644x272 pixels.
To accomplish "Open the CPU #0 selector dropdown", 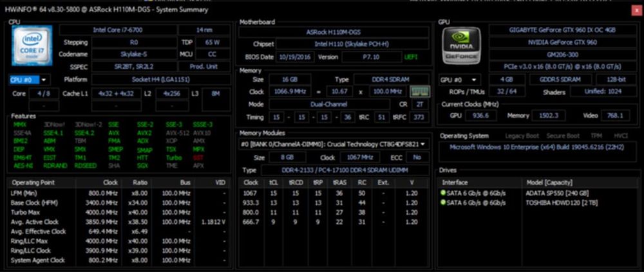I will [x=28, y=80].
